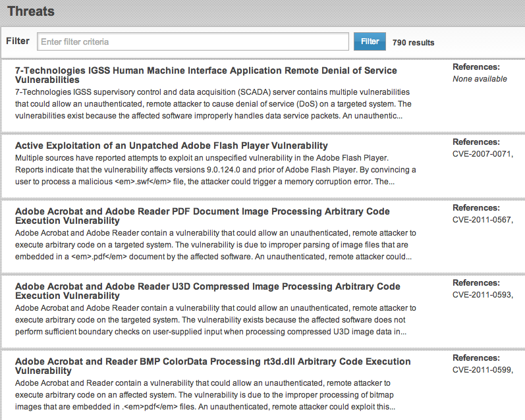Click the Flash Player .swf description text

tap(211, 170)
